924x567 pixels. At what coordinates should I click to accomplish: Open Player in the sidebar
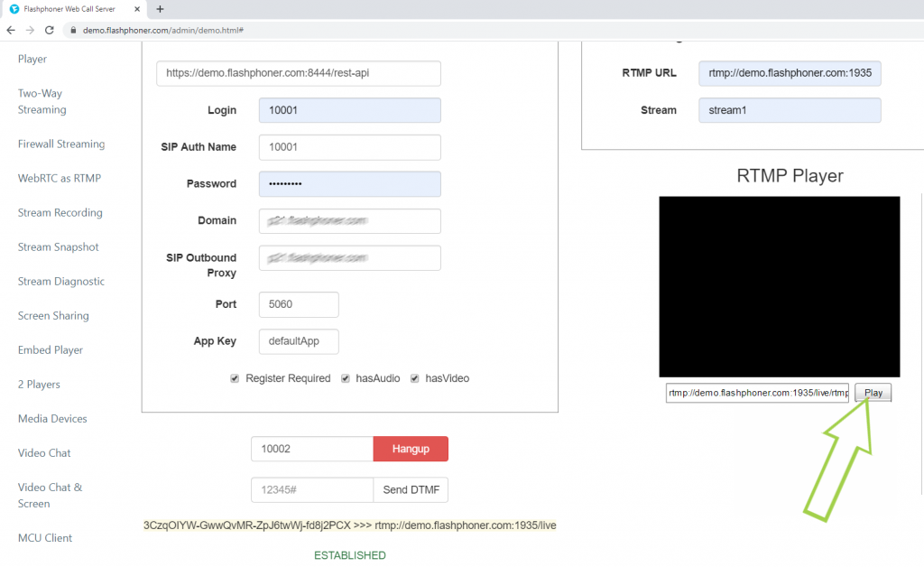(32, 59)
